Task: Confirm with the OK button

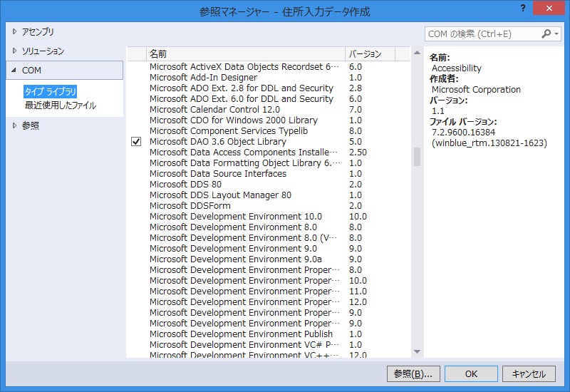Action: click(x=471, y=373)
